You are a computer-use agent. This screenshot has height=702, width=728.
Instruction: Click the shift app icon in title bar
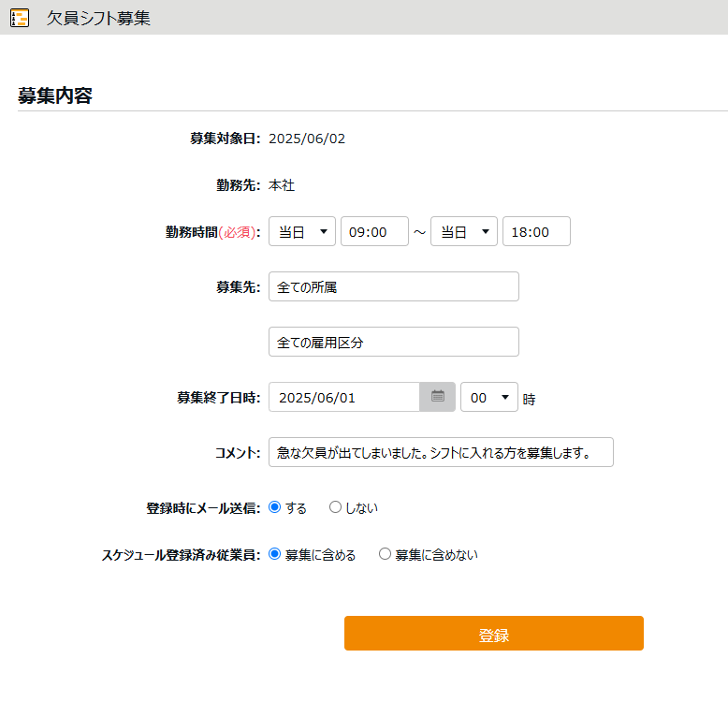coord(19,18)
